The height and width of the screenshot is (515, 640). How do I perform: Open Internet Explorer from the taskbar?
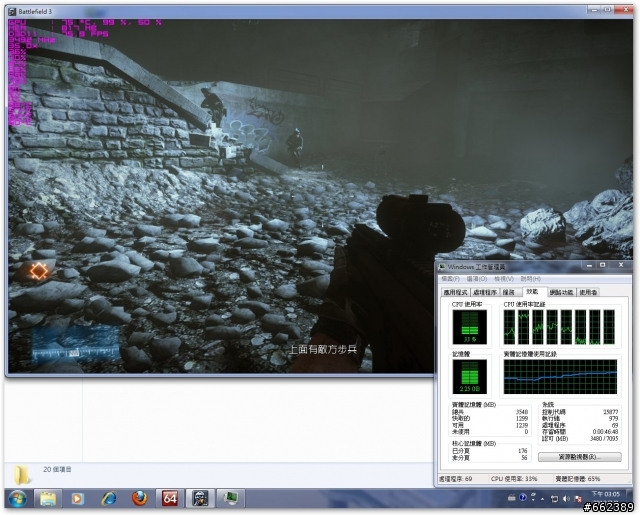[109, 498]
